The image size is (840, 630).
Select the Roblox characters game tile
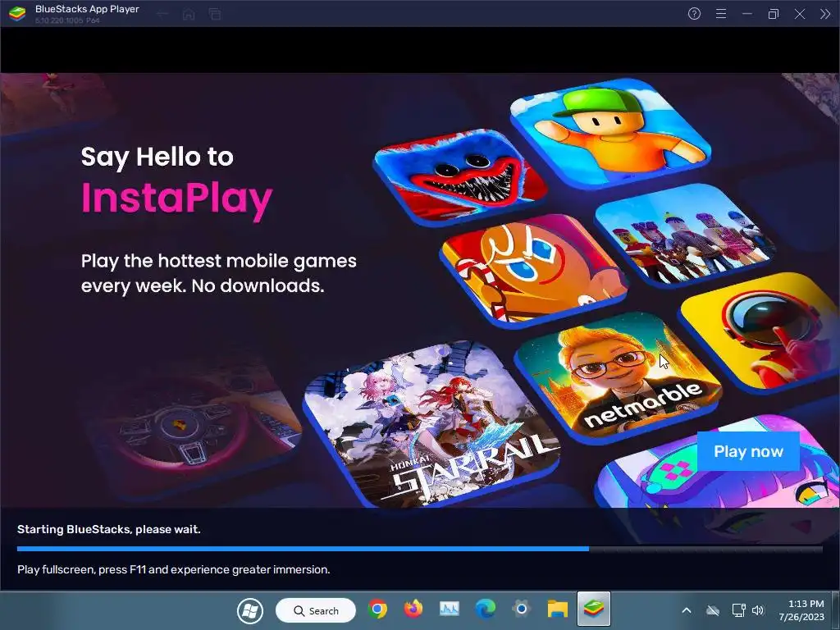click(686, 234)
